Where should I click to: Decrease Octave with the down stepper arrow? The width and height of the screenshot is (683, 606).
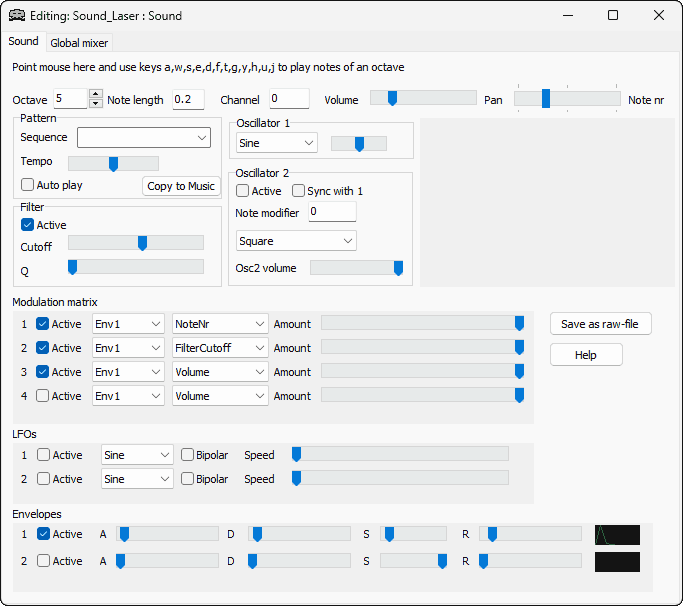point(96,103)
